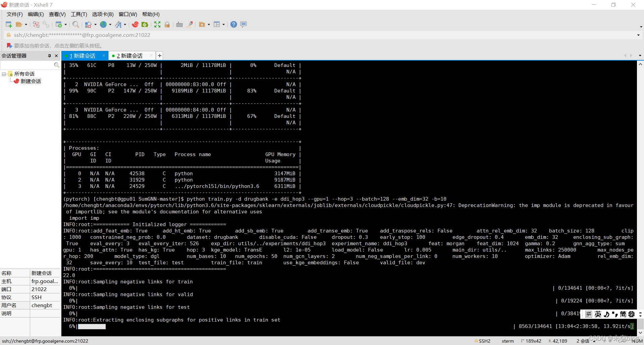Open a new session with the toolbar icon
Image resolution: width=644 pixels, height=345 pixels.
pyautogui.click(x=8, y=24)
